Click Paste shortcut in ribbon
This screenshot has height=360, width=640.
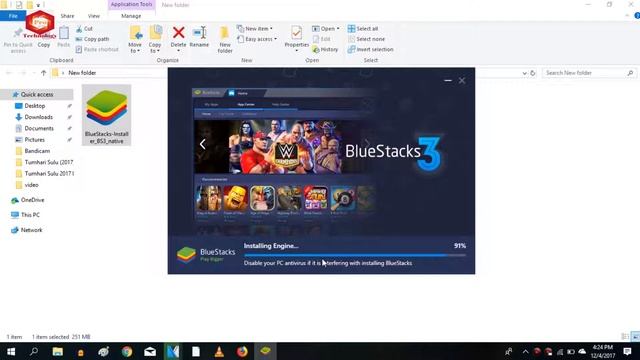[x=97, y=49]
